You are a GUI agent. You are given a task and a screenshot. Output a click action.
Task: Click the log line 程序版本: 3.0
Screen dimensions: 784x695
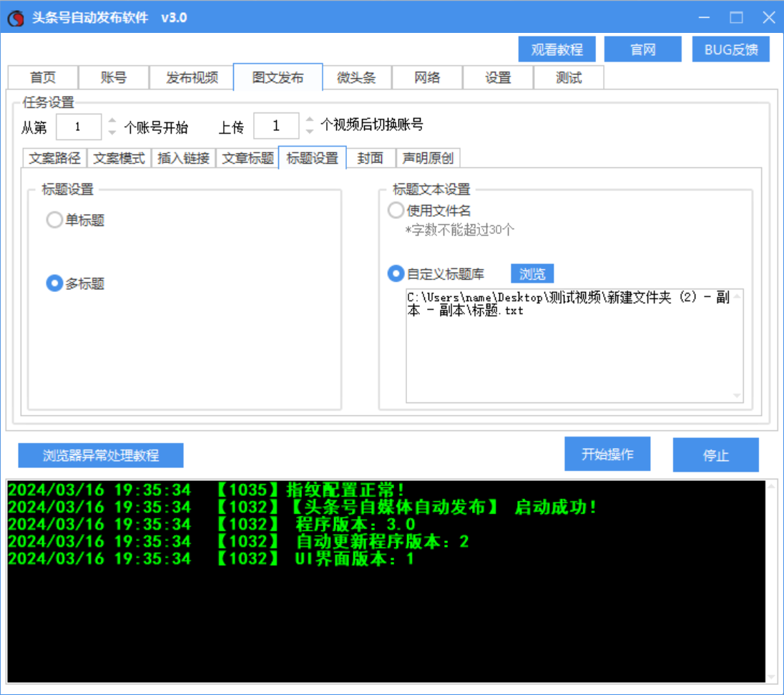pos(212,524)
